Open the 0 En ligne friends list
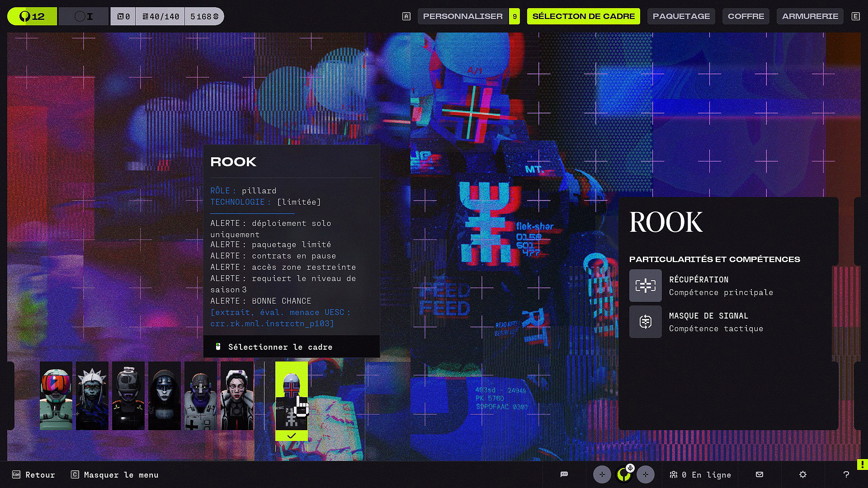 point(700,475)
